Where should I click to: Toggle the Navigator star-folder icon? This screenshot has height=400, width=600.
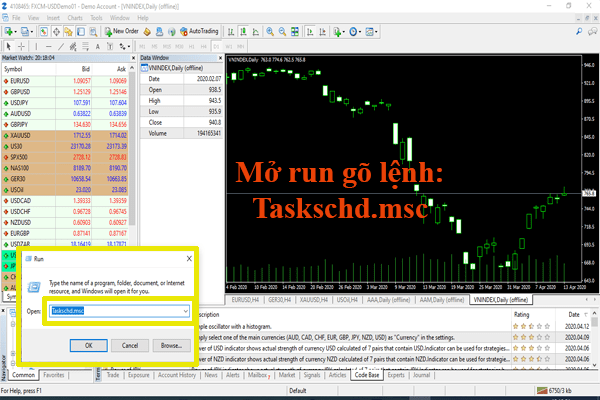click(x=68, y=32)
